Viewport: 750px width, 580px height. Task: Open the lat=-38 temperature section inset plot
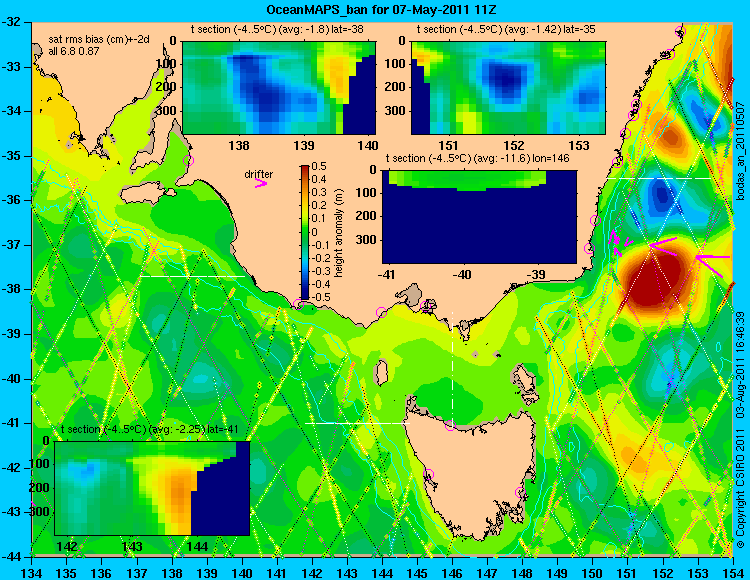[x=279, y=88]
